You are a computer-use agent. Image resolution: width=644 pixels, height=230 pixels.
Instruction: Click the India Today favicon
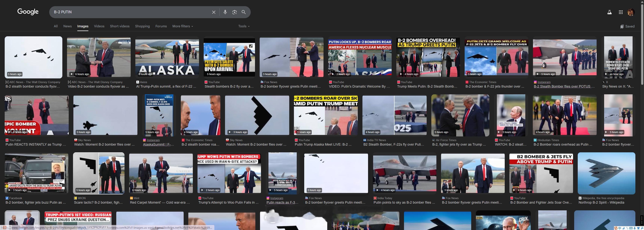tap(375, 198)
